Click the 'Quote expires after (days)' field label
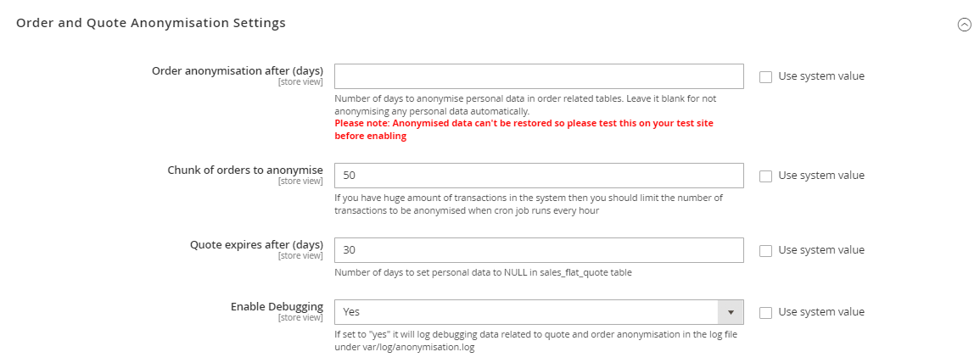 [x=256, y=244]
